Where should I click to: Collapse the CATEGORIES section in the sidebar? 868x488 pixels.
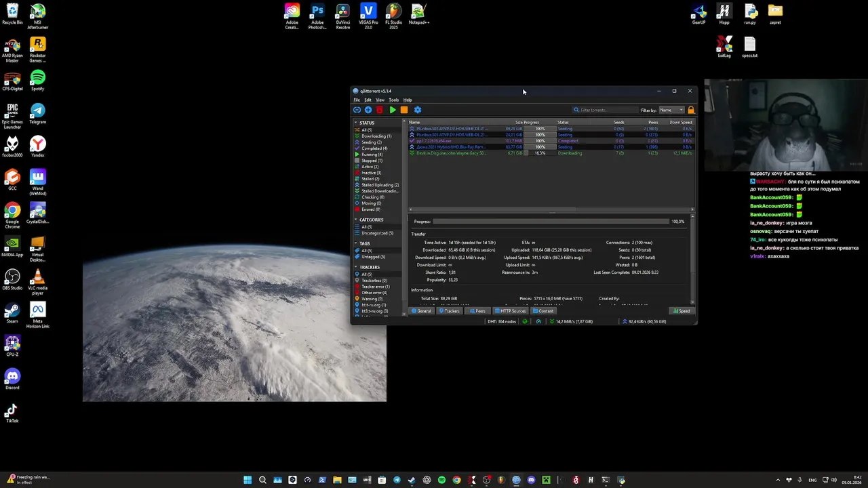point(355,220)
